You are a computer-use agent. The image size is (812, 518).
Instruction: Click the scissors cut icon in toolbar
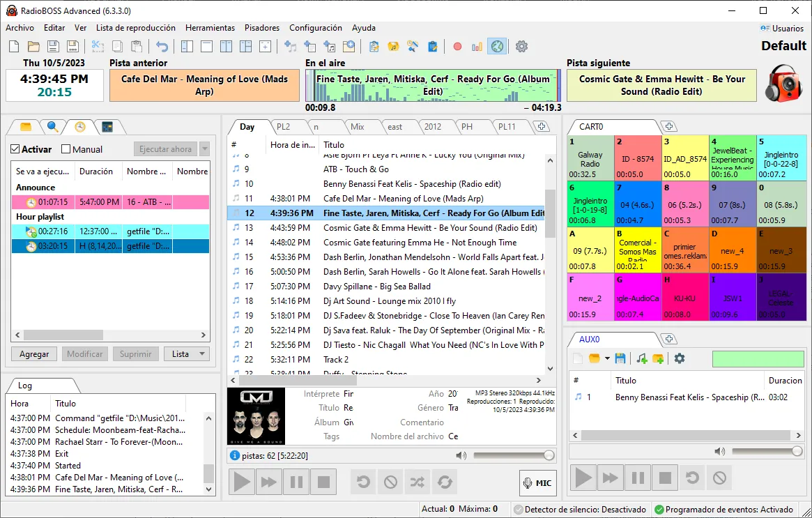coord(98,47)
